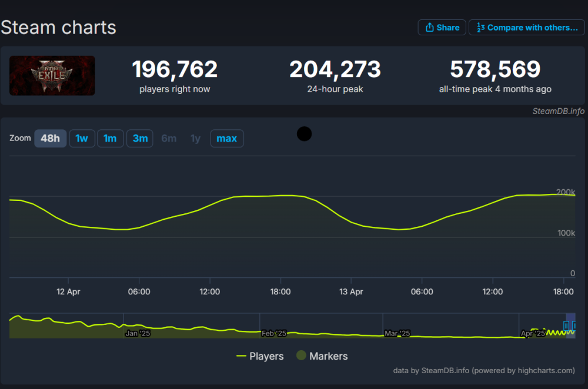Click the right navigator range handle
This screenshot has width=588, height=389.
(x=574, y=326)
